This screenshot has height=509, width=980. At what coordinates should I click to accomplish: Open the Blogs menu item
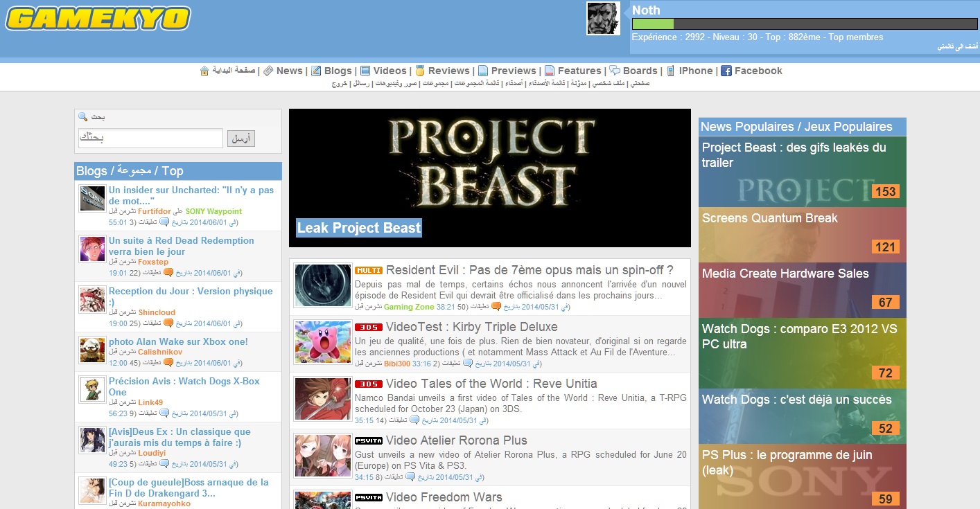(338, 71)
